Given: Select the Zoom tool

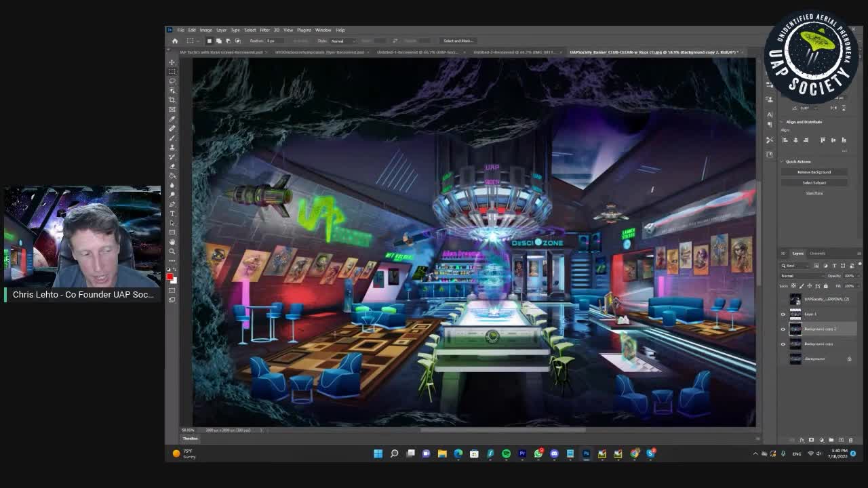Looking at the screenshot, I should click(172, 251).
